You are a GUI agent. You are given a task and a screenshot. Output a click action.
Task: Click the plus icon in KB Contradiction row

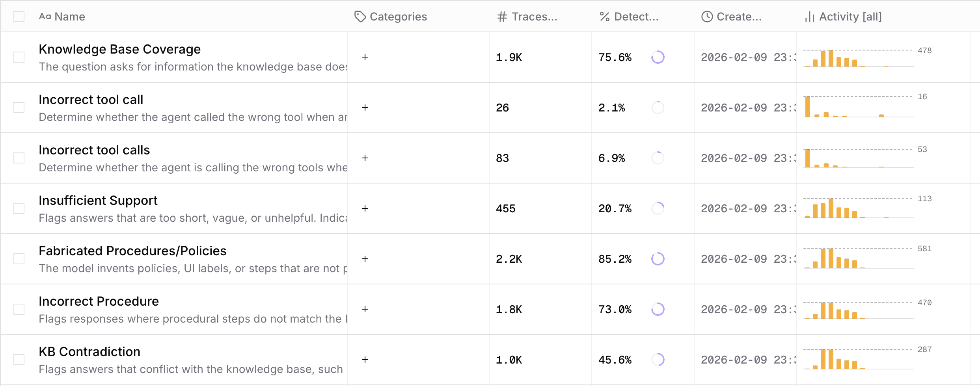coord(365,360)
